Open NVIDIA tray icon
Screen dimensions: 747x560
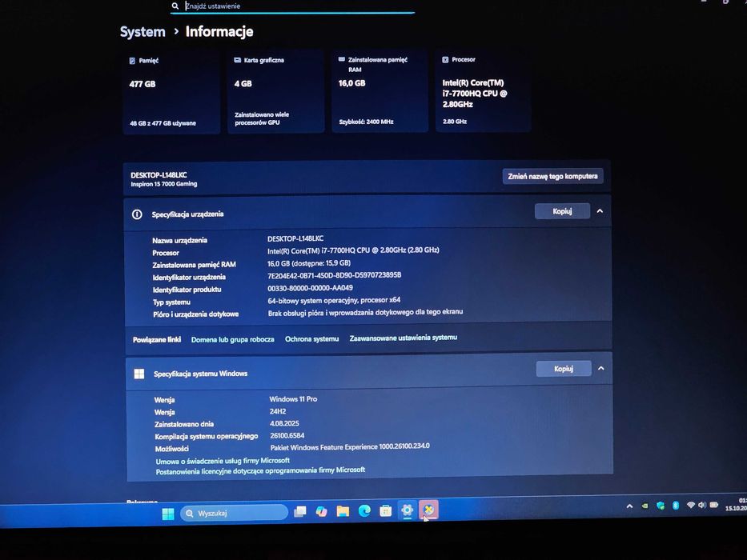[x=645, y=506]
